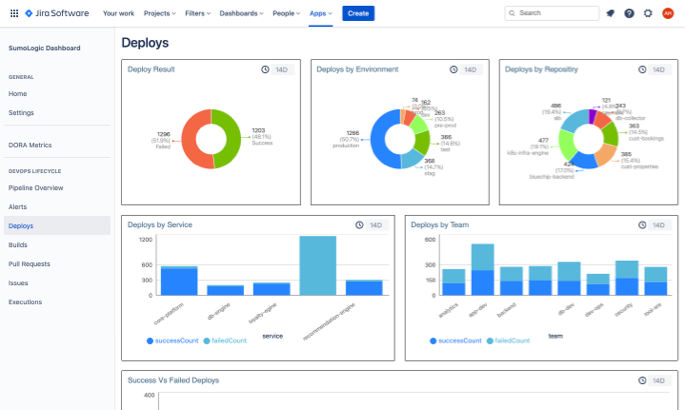Viewport: 685px width, 410px height.
Task: Open the DORA Metrics link
Action: (30, 145)
